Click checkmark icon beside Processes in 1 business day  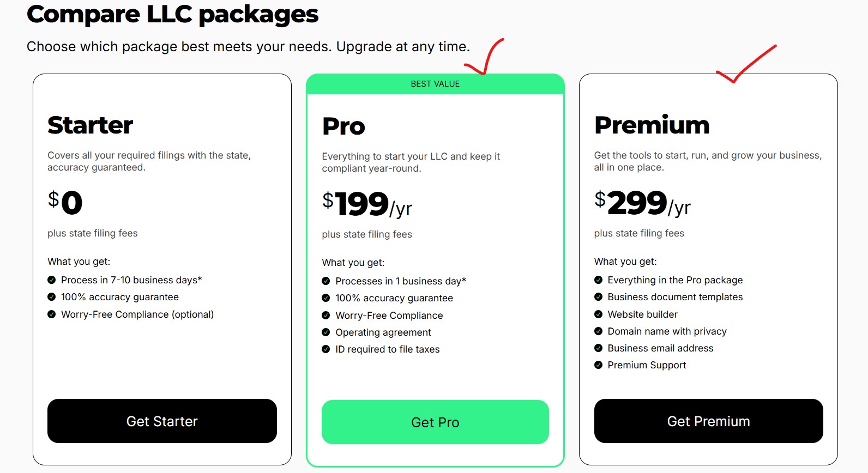pyautogui.click(x=326, y=281)
